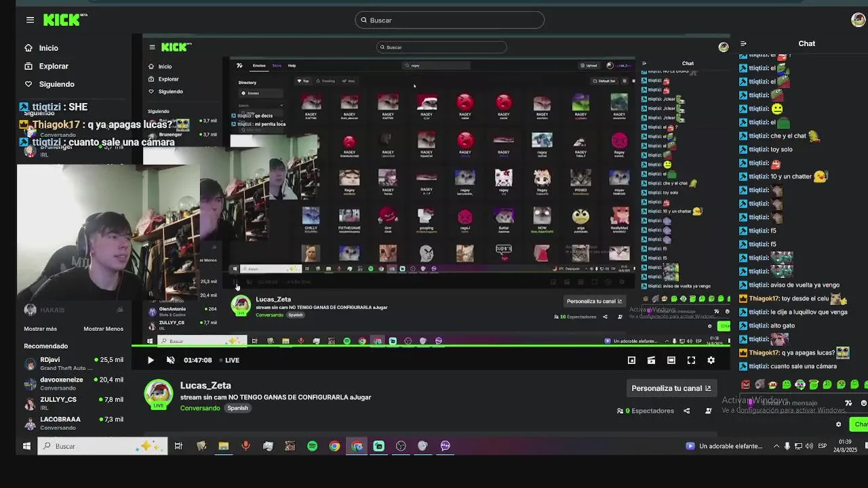The width and height of the screenshot is (868, 488).
Task: Click the icon right of the share icon
Action: point(709,411)
